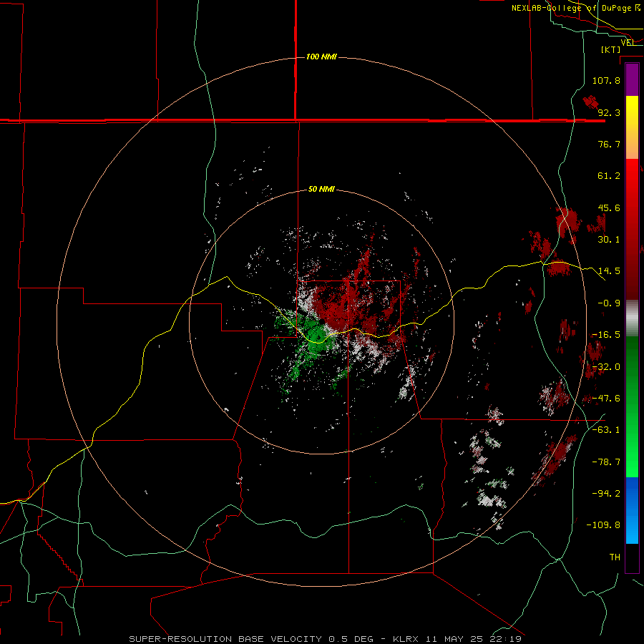Click the 45.6 legend value

(609, 208)
